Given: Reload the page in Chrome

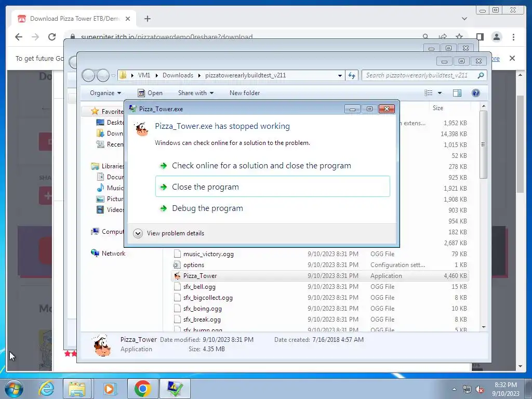Looking at the screenshot, I should [x=52, y=37].
